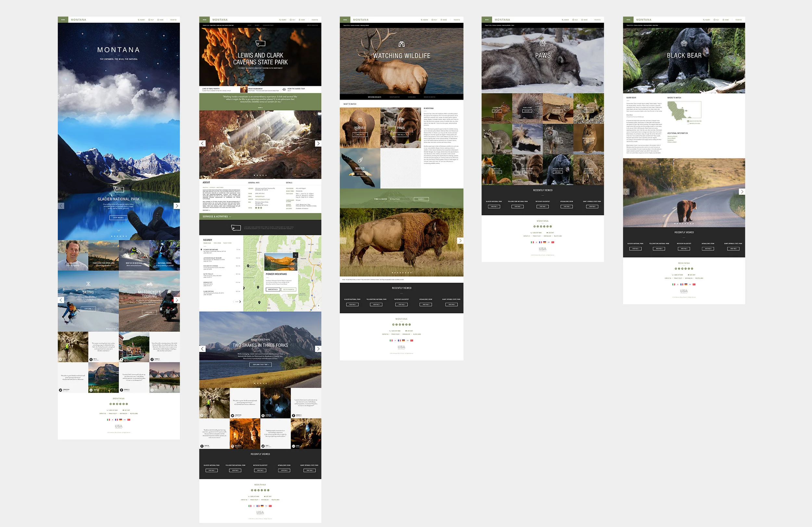Close the Pioneer Mountains map popup
Image resolution: width=812 pixels, height=527 pixels.
coord(296,255)
